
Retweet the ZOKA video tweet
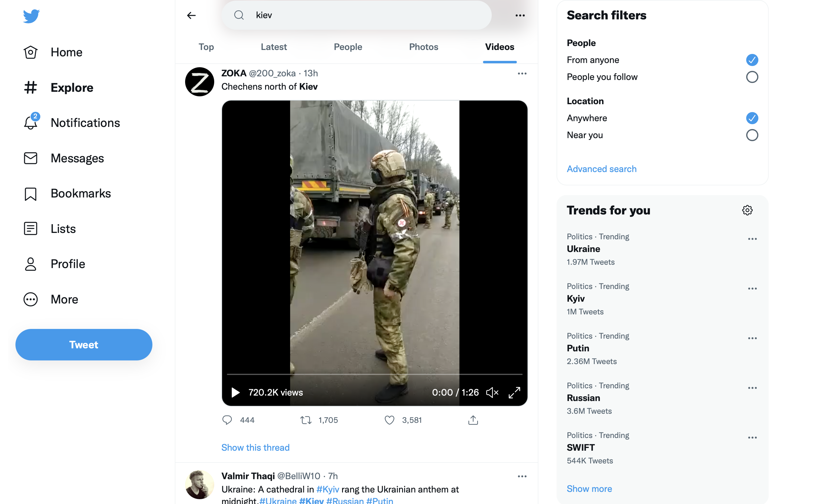point(306,420)
